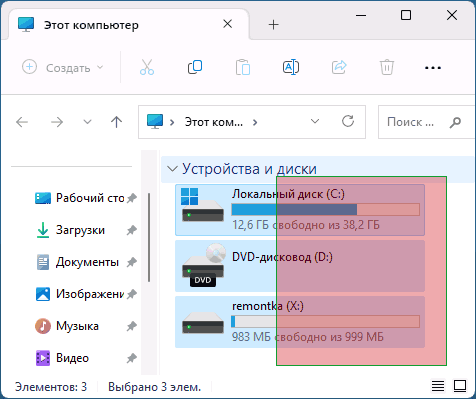Click the remontka (X:) label
This screenshot has height=399, width=476.
[268, 306]
